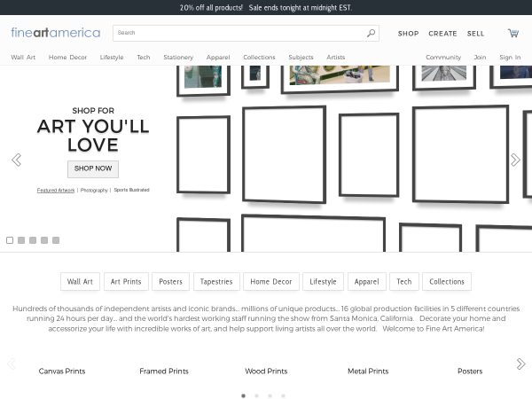This screenshot has height=399, width=532.
Task: Open the Tech nav menu
Action: click(x=144, y=58)
